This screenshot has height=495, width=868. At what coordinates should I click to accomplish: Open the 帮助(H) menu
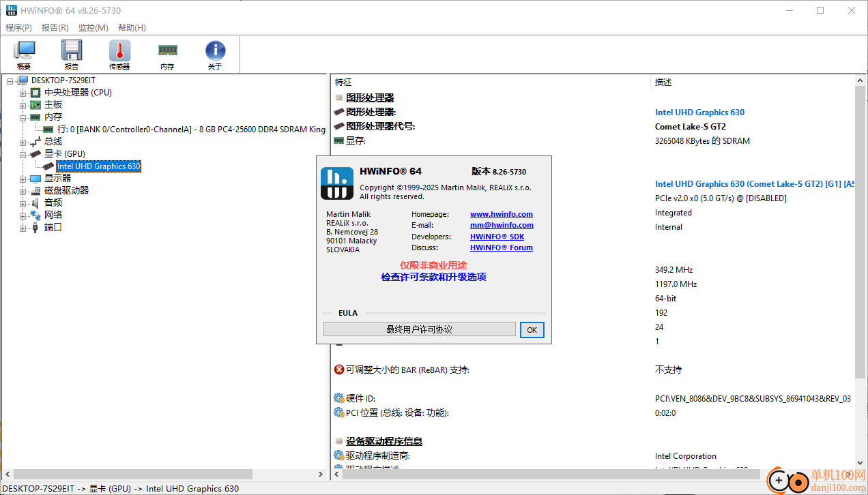point(132,28)
